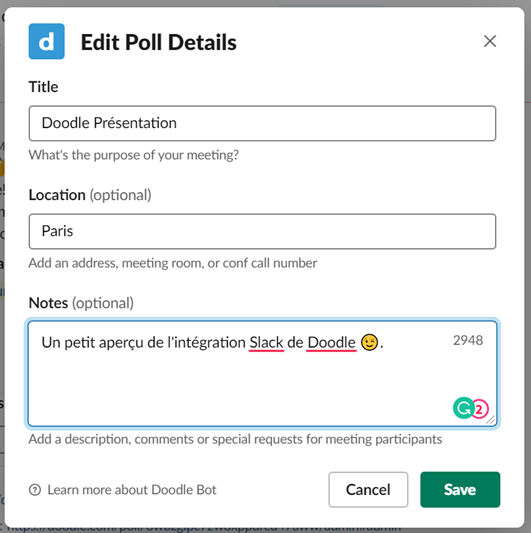Click the red Grammarly error count badge

[x=479, y=409]
